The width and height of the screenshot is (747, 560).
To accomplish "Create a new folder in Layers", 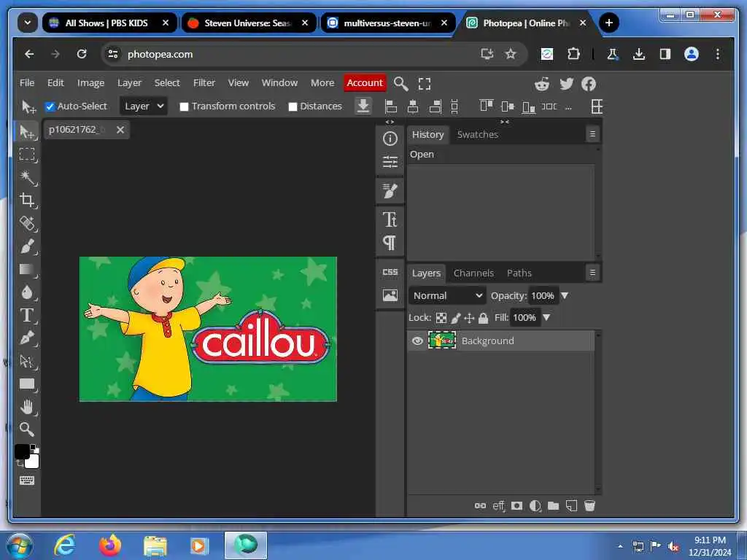I will click(553, 506).
